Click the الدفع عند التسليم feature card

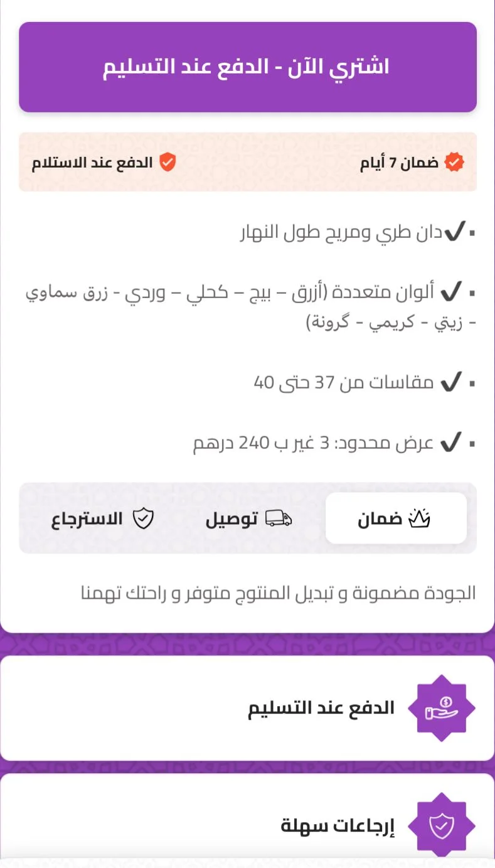click(247, 708)
